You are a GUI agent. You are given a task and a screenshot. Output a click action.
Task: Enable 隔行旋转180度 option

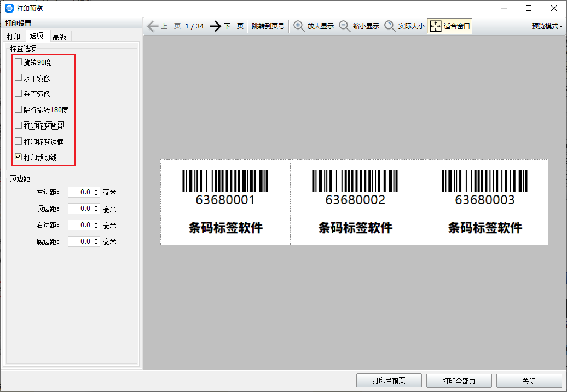pos(19,109)
